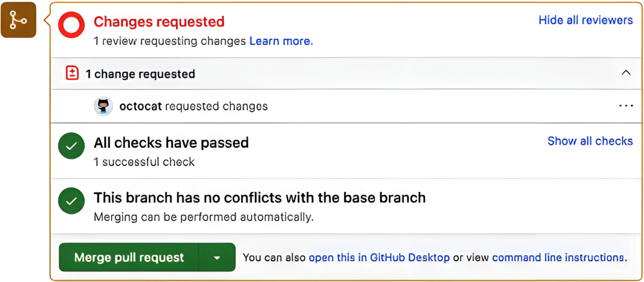Click the octocat username

click(x=140, y=106)
